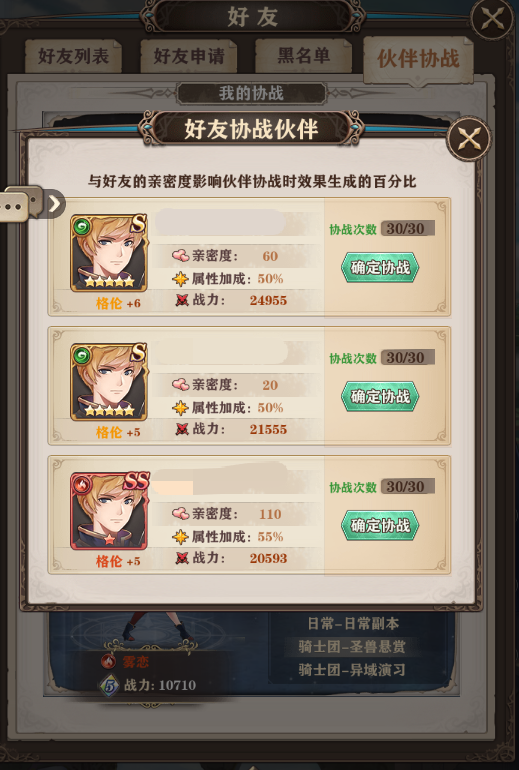This screenshot has height=770, width=519.
Task: Open the 黑名单 tab
Action: (303, 56)
